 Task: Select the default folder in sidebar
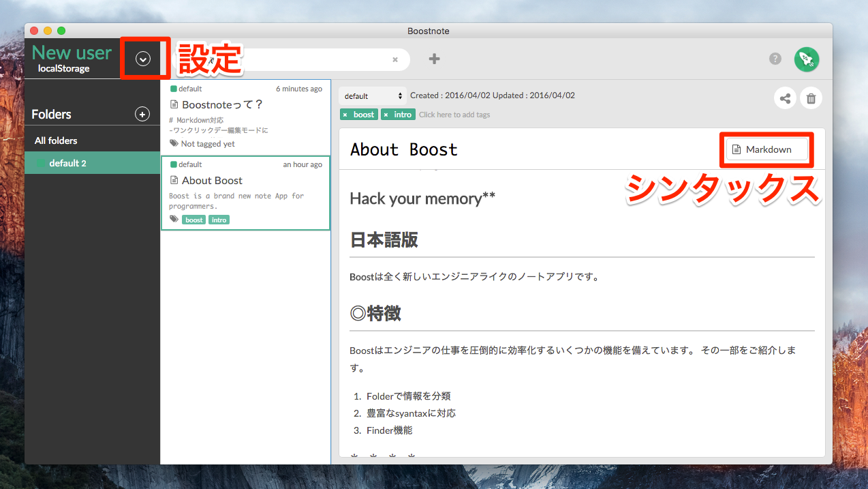67,163
